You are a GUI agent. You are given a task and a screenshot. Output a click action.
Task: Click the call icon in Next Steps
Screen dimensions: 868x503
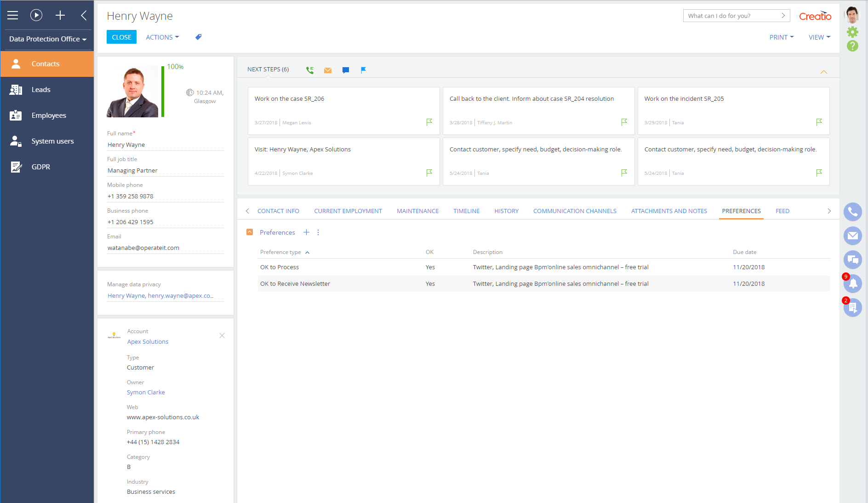pos(310,70)
